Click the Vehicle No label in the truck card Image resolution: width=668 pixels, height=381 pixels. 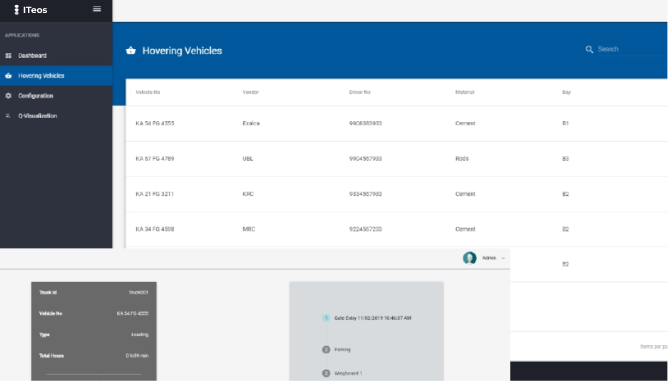click(51, 314)
